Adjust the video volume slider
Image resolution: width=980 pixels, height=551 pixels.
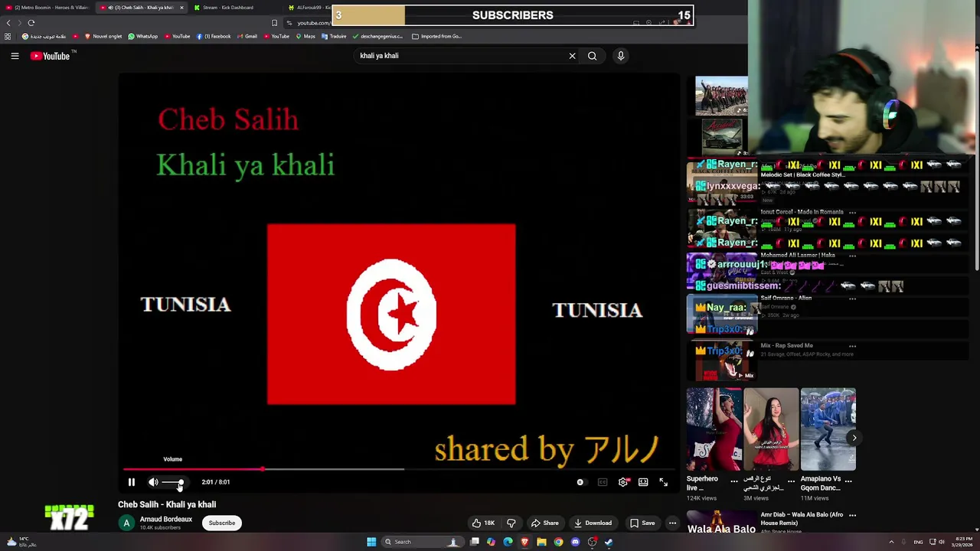tap(173, 482)
